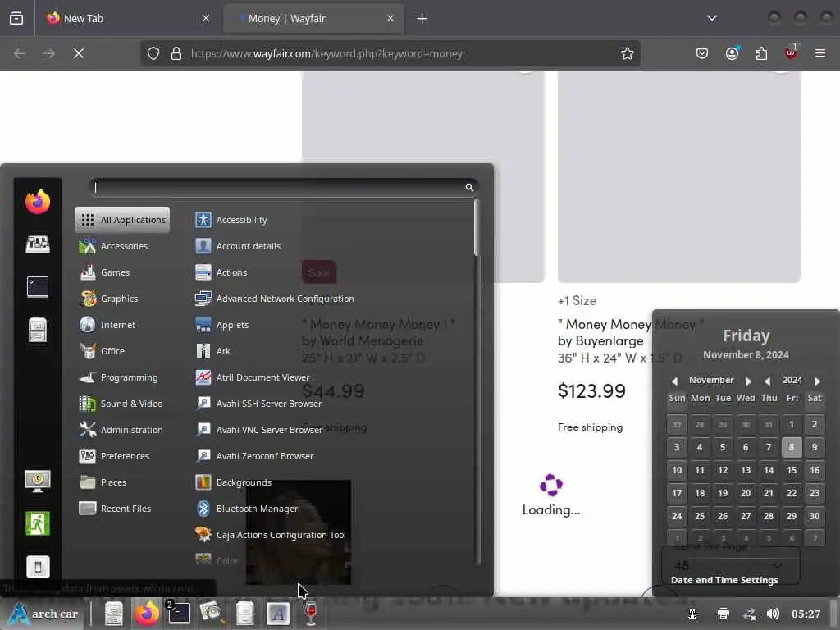840x630 pixels.
Task: Open Backgrounds settings
Action: pos(332,482)
